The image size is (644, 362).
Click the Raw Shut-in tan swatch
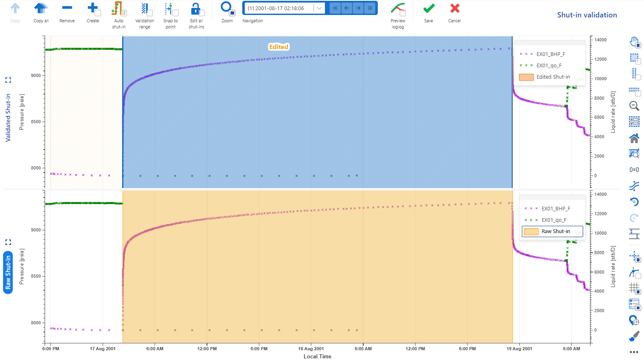pos(531,231)
